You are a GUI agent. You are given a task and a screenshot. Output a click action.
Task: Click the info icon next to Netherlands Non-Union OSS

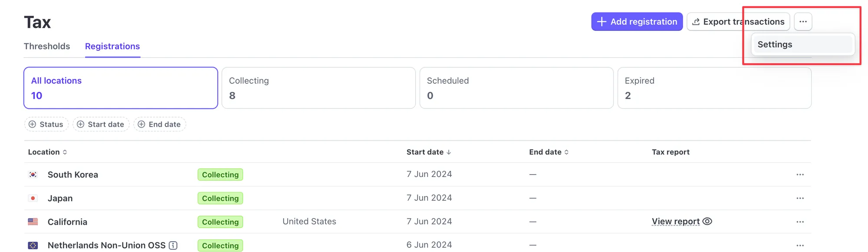pyautogui.click(x=173, y=245)
